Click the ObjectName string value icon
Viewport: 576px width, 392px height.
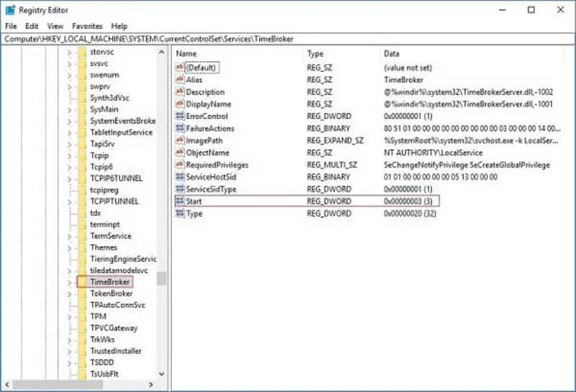pyautogui.click(x=180, y=152)
